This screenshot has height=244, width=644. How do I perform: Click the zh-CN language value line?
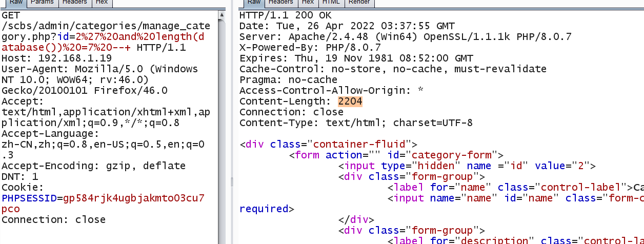(x=103, y=145)
